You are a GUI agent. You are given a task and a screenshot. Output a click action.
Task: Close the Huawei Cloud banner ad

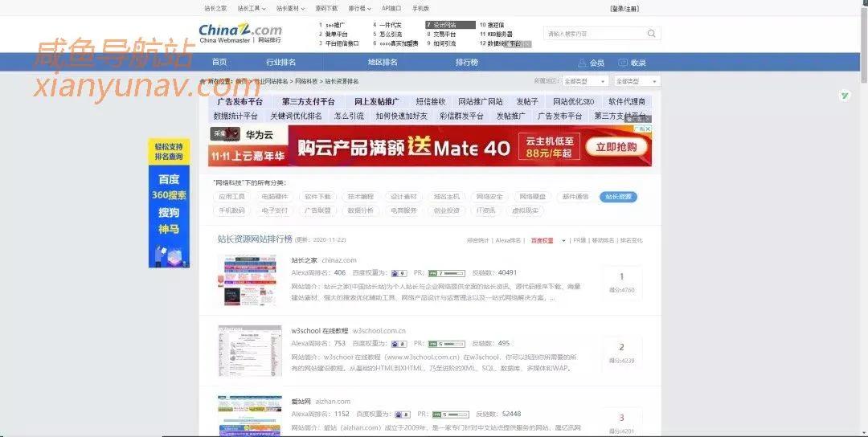pyautogui.click(x=649, y=129)
